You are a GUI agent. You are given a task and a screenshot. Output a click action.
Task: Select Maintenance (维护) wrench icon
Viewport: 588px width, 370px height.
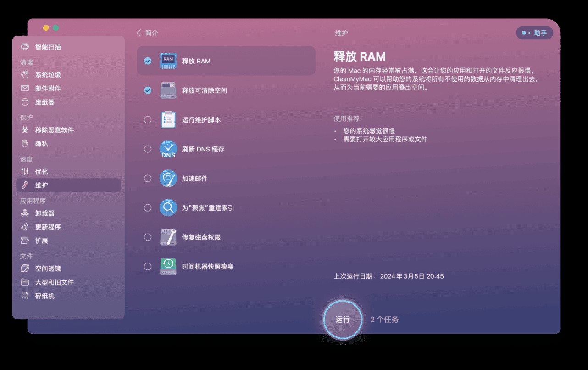pyautogui.click(x=25, y=185)
